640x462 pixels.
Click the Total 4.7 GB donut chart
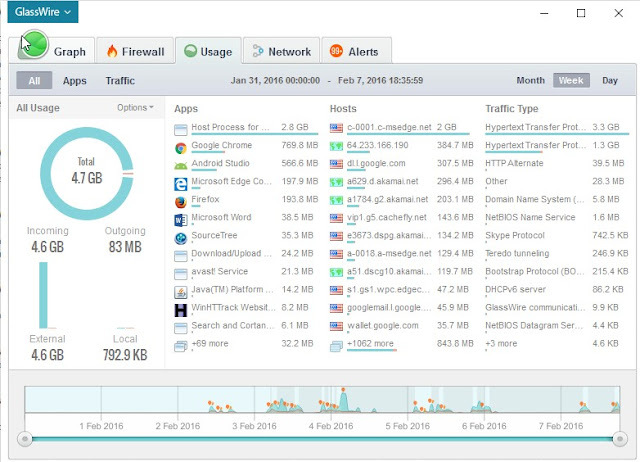coord(87,174)
